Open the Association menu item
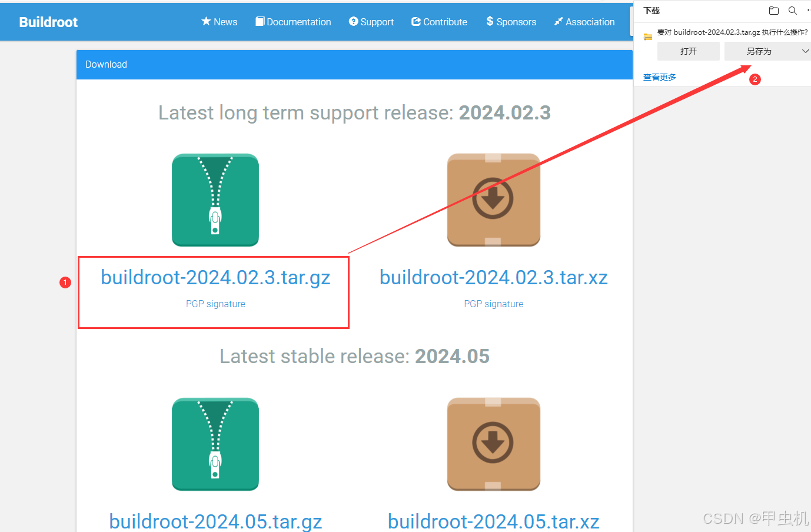This screenshot has height=532, width=811. [x=584, y=22]
